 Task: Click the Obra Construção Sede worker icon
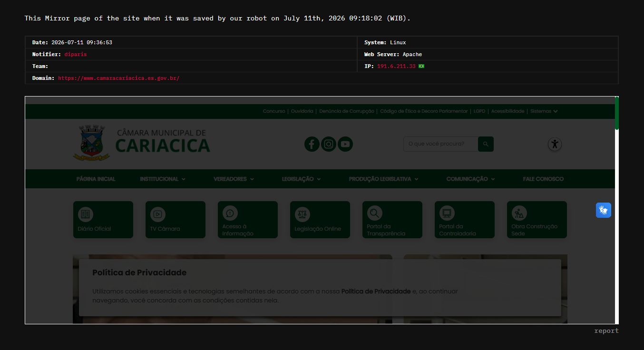pos(519,214)
